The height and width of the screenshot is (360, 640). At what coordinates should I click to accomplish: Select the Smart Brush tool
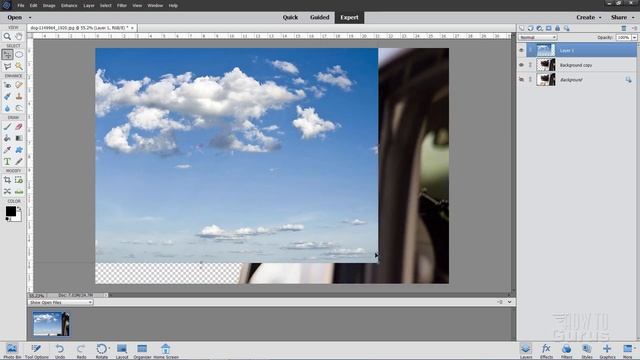[x=7, y=96]
